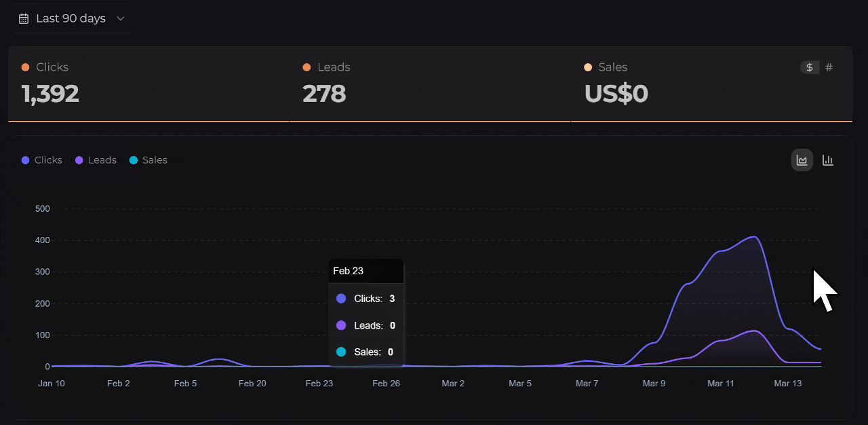Click the orange dot beside Leads stat
The image size is (868, 425).
[307, 67]
